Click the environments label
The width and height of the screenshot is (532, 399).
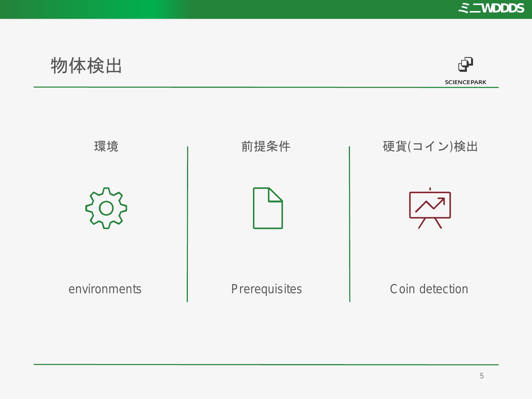(105, 289)
